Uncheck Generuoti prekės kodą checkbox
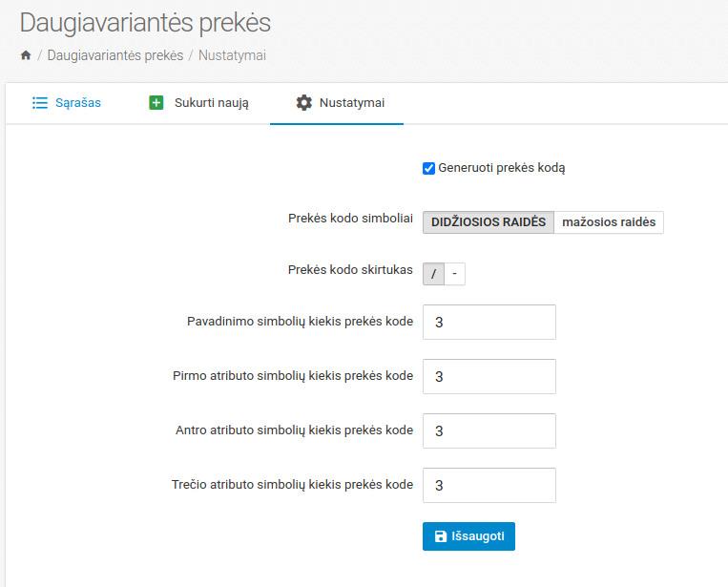The image size is (728, 587). [429, 168]
